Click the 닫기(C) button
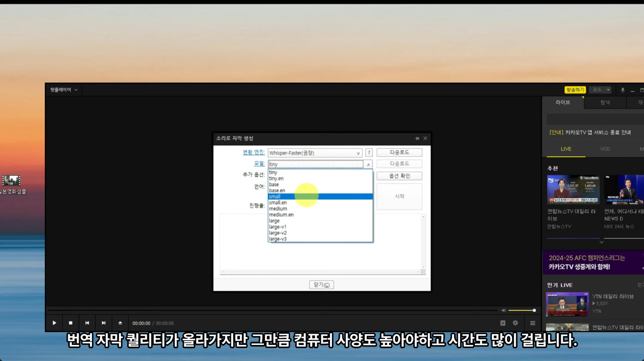 click(321, 285)
